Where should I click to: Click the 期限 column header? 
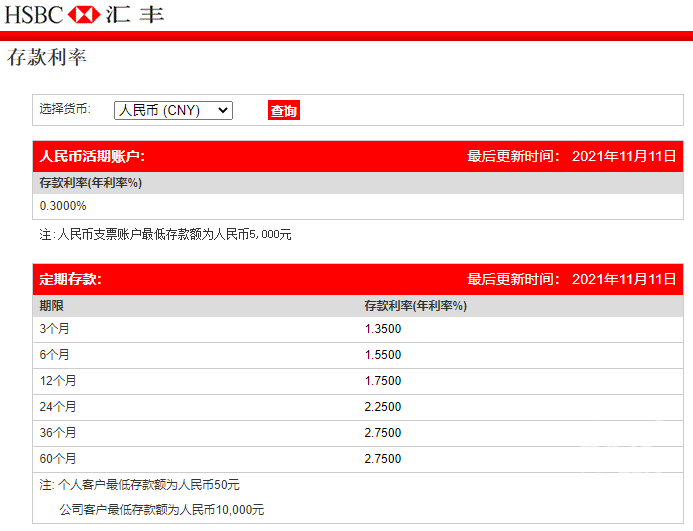click(51, 306)
